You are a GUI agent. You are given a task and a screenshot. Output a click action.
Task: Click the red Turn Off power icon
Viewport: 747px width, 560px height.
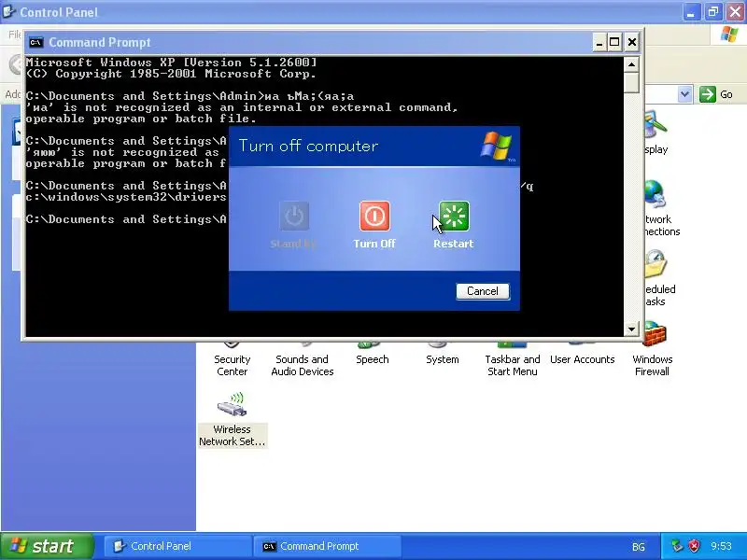tap(374, 217)
